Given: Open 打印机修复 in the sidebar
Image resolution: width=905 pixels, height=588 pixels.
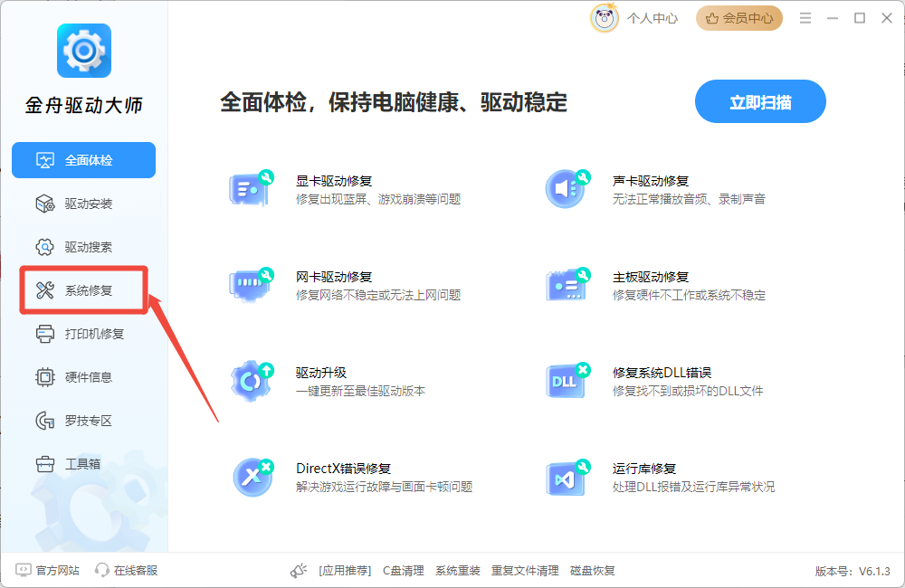Looking at the screenshot, I should (83, 334).
